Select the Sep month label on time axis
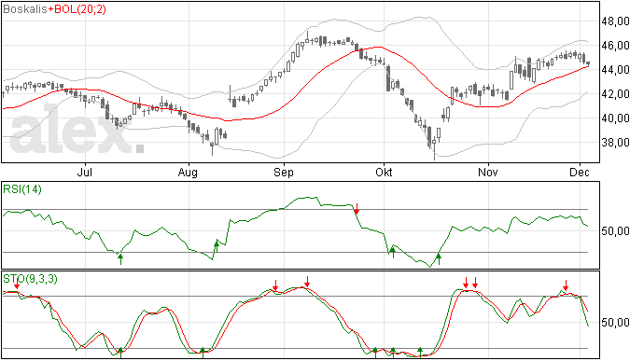 pos(284,173)
